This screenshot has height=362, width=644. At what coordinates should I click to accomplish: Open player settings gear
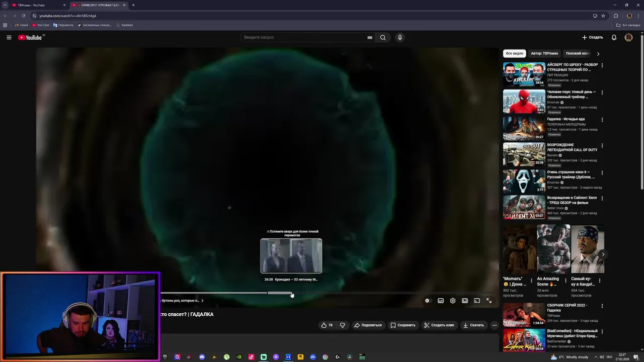coord(453,301)
